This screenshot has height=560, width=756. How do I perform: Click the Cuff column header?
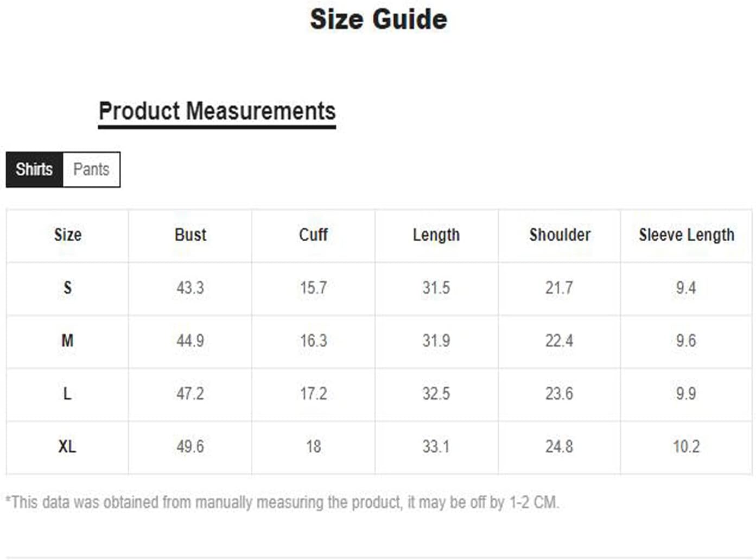pos(313,235)
